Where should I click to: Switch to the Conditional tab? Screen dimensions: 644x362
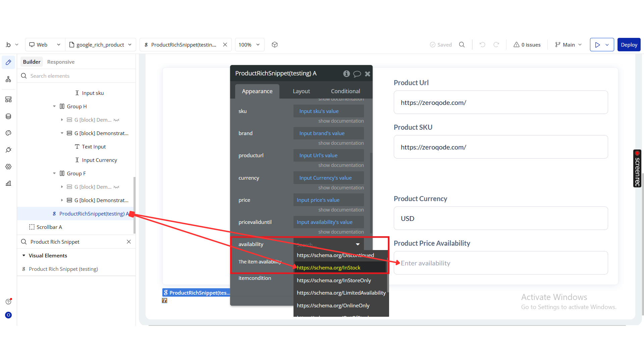point(345,91)
